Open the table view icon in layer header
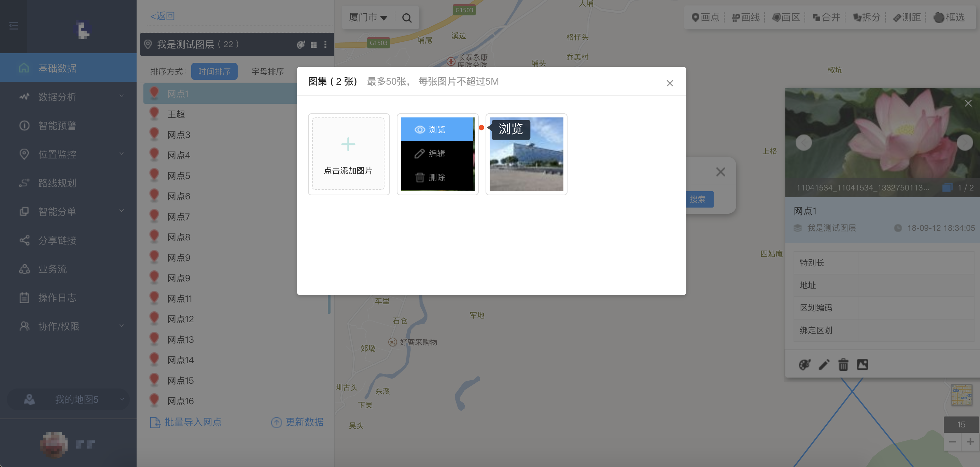 [x=313, y=44]
